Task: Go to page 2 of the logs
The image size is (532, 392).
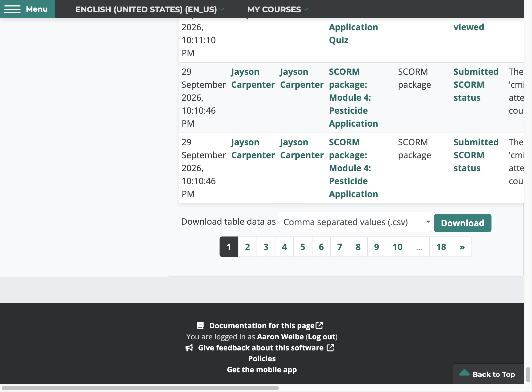Action: tap(247, 247)
